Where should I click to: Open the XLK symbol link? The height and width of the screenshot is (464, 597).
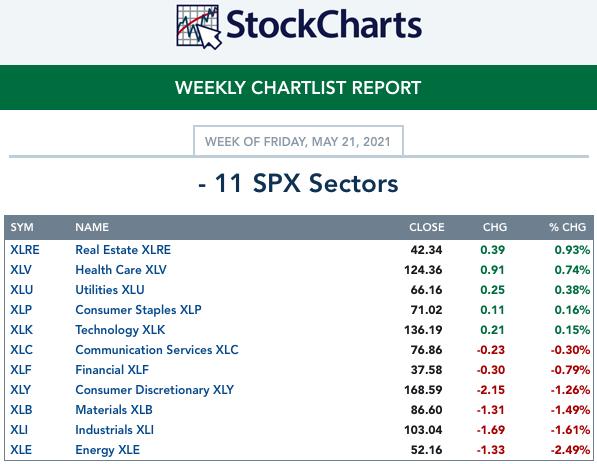click(x=22, y=330)
